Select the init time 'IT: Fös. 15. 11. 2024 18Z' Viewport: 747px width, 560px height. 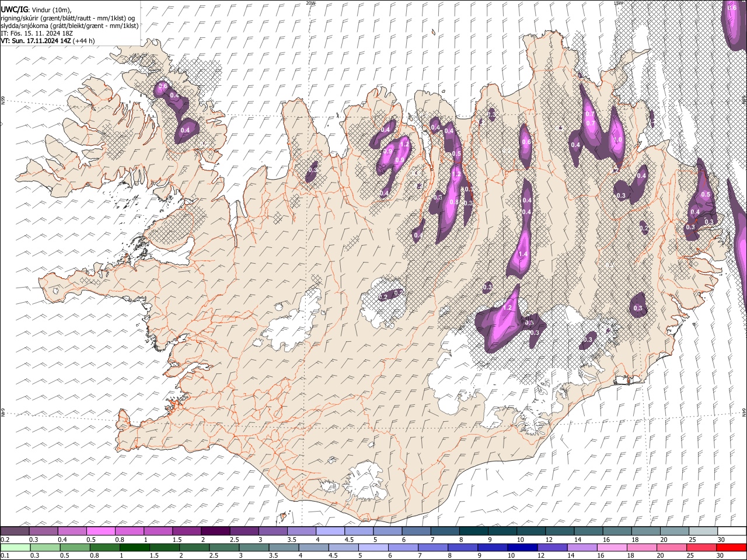pyautogui.click(x=37, y=33)
